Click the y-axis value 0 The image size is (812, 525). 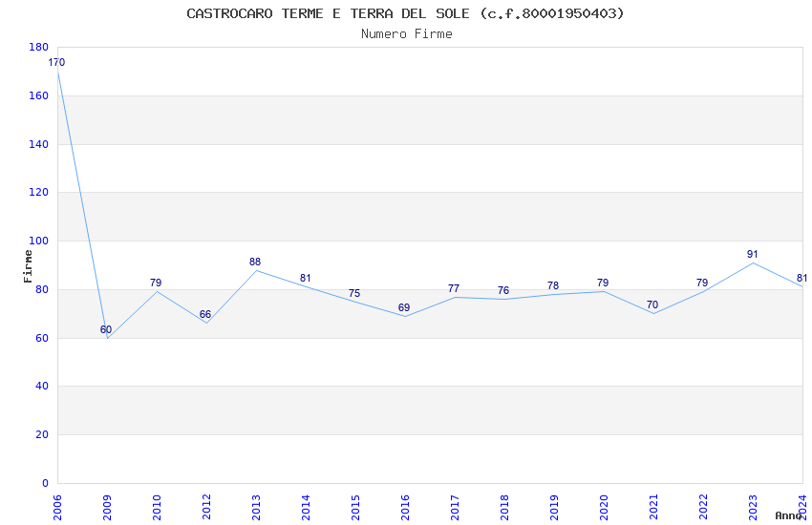click(46, 483)
